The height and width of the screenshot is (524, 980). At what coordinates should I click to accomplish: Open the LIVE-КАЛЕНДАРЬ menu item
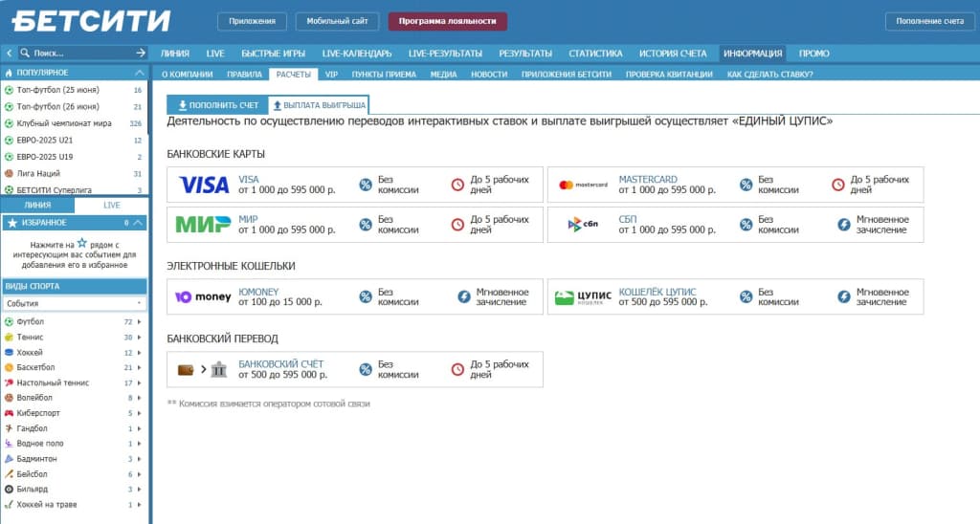pyautogui.click(x=356, y=54)
